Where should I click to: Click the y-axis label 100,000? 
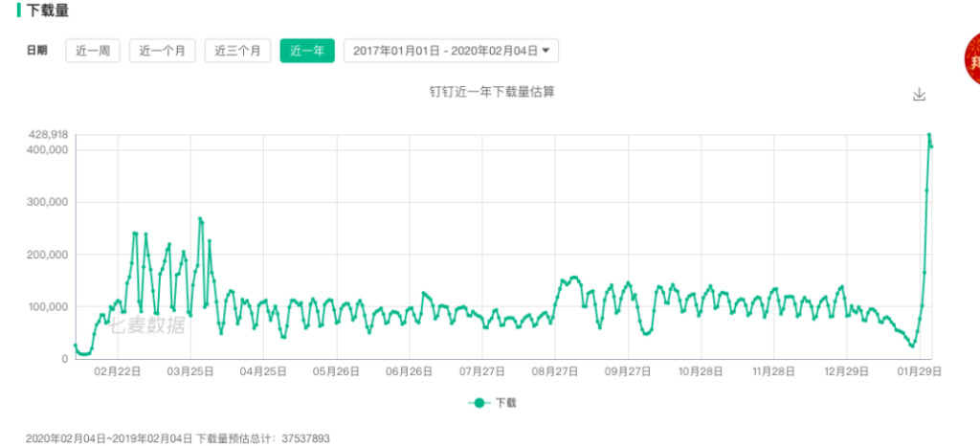click(48, 306)
